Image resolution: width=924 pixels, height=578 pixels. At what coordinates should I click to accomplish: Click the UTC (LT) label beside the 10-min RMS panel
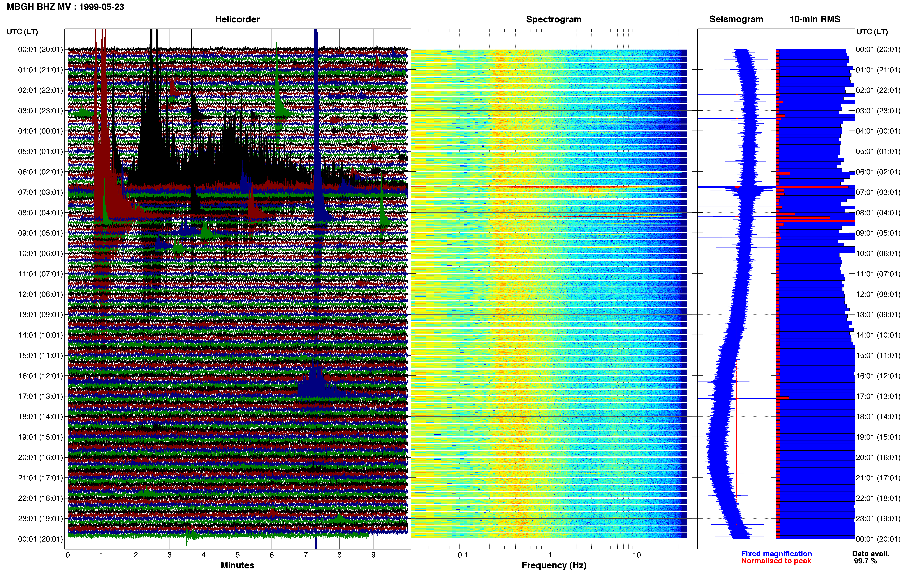click(872, 32)
